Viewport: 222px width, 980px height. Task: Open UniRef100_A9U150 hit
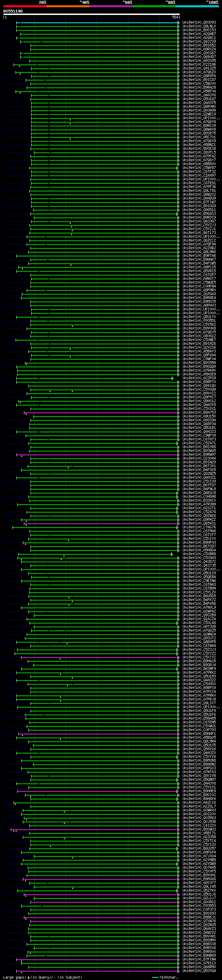tap(199, 416)
